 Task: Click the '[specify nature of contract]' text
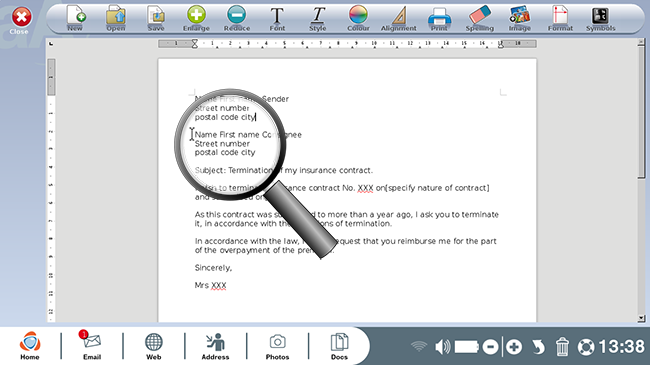(x=437, y=188)
